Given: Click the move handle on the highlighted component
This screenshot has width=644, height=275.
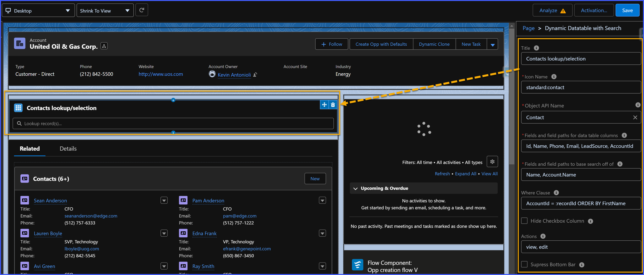Looking at the screenshot, I should pos(324,105).
